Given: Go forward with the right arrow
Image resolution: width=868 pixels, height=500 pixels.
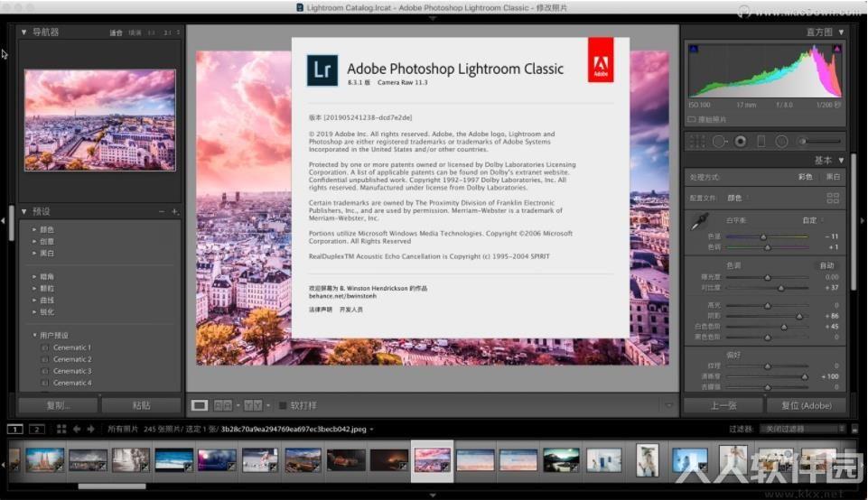Looking at the screenshot, I should coord(91,429).
